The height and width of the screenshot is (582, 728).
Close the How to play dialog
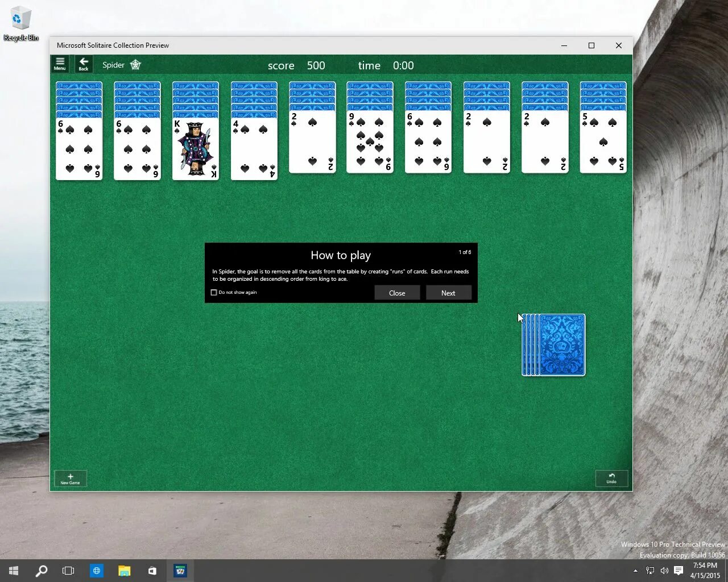[397, 292]
